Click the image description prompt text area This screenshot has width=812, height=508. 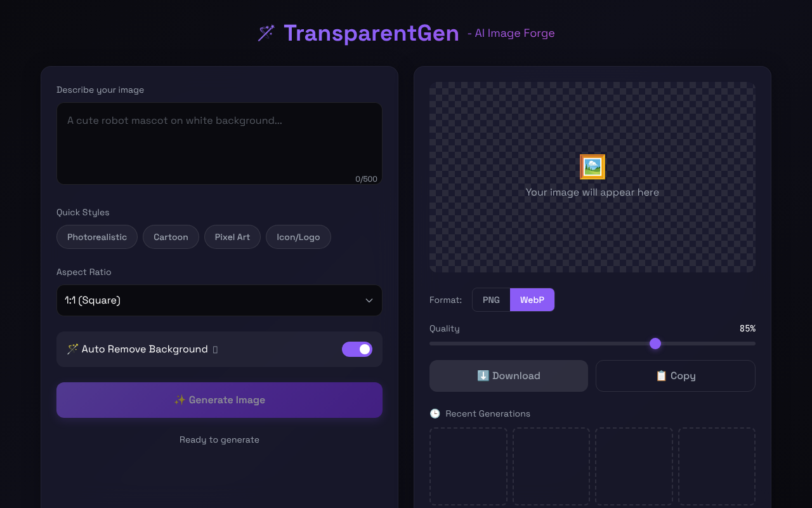point(219,143)
